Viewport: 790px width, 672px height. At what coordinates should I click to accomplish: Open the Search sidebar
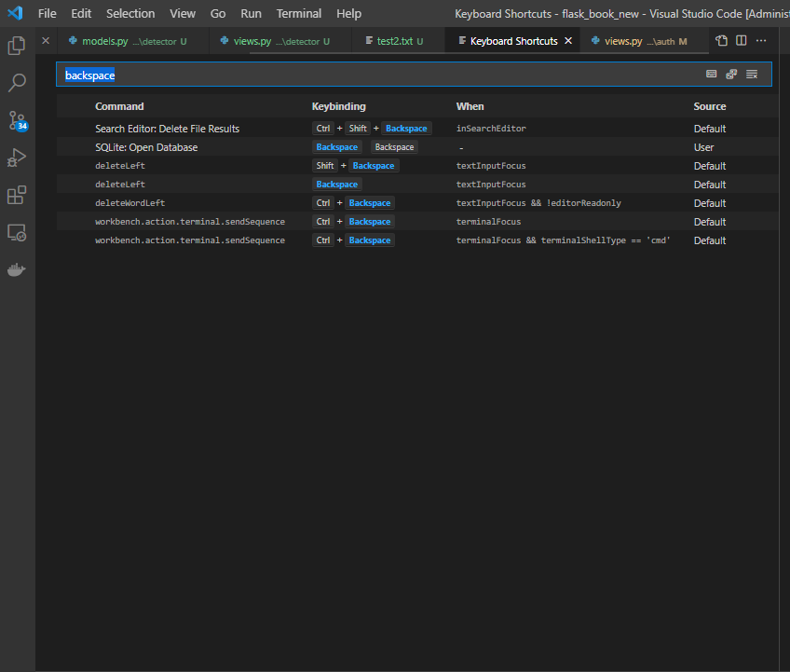tap(16, 82)
